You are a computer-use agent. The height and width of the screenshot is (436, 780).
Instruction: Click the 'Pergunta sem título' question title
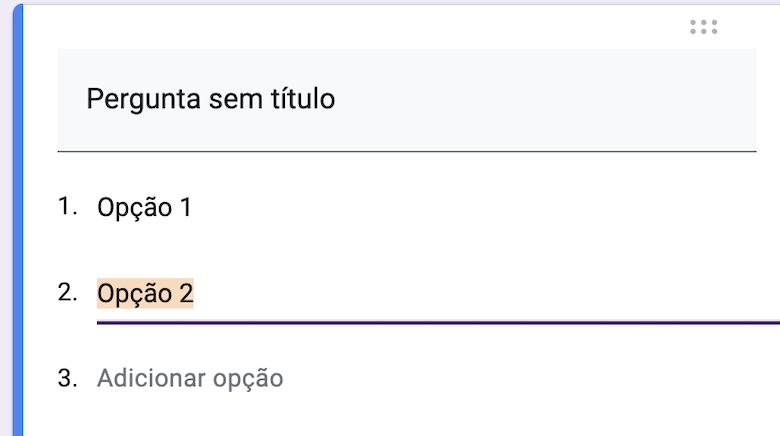click(210, 99)
